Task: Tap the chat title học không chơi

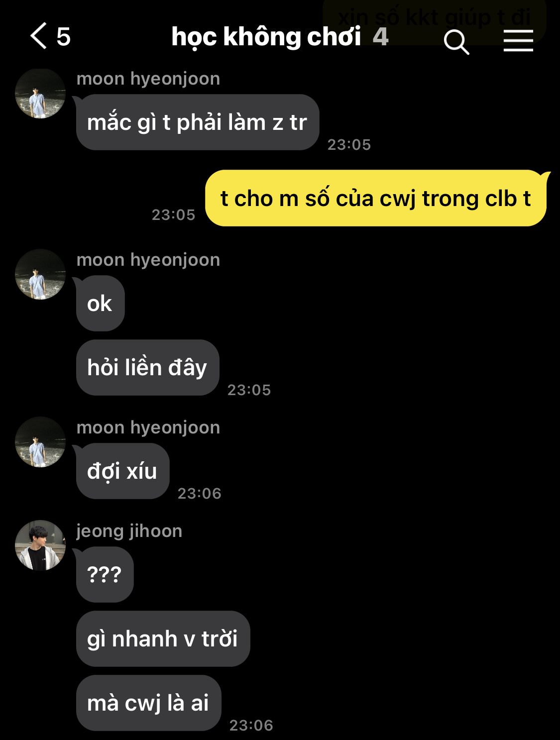Action: tap(266, 37)
